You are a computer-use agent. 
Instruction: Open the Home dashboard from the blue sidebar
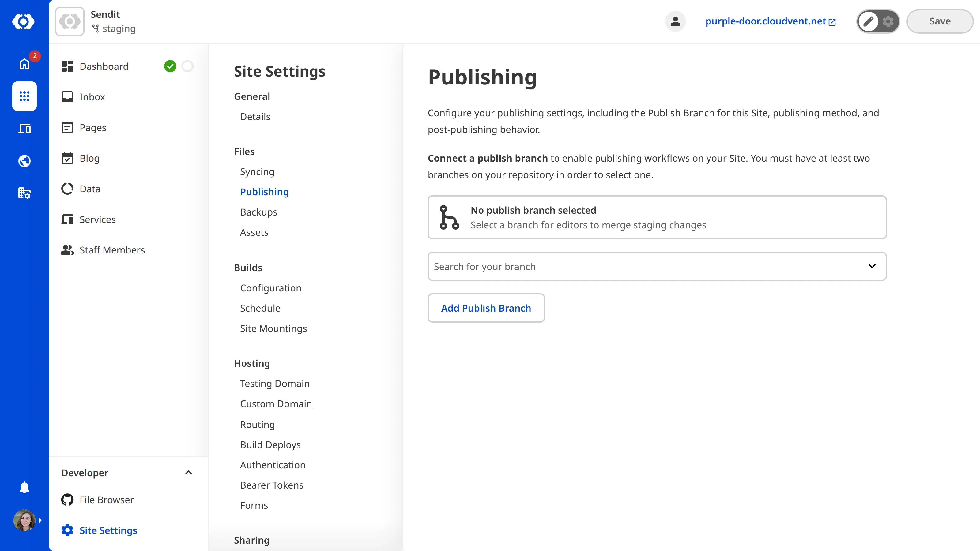[x=24, y=64]
